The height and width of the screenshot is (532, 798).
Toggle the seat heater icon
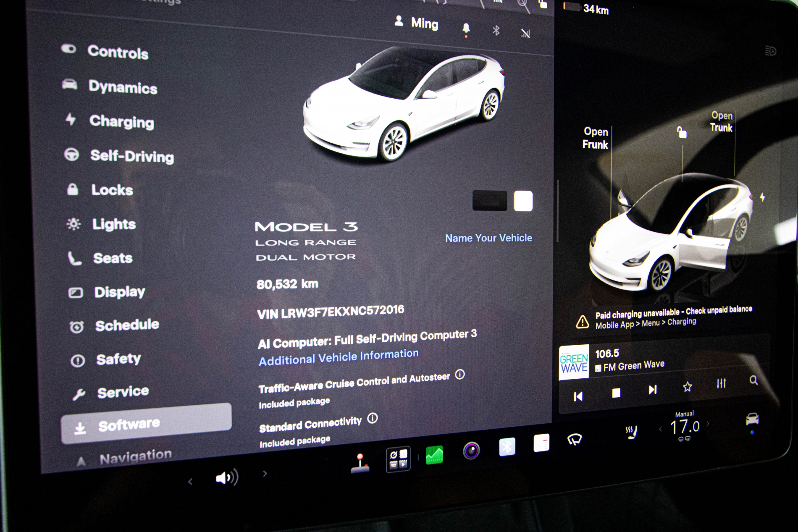pos(631,432)
